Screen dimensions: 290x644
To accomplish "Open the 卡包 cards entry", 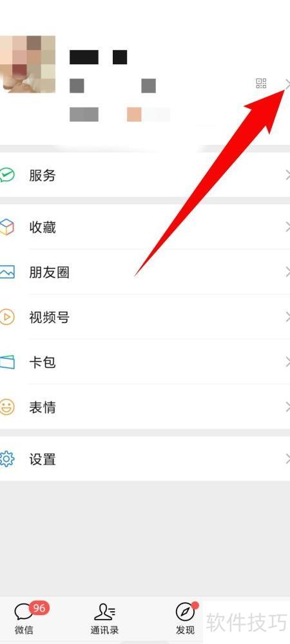I will pyautogui.click(x=145, y=362).
